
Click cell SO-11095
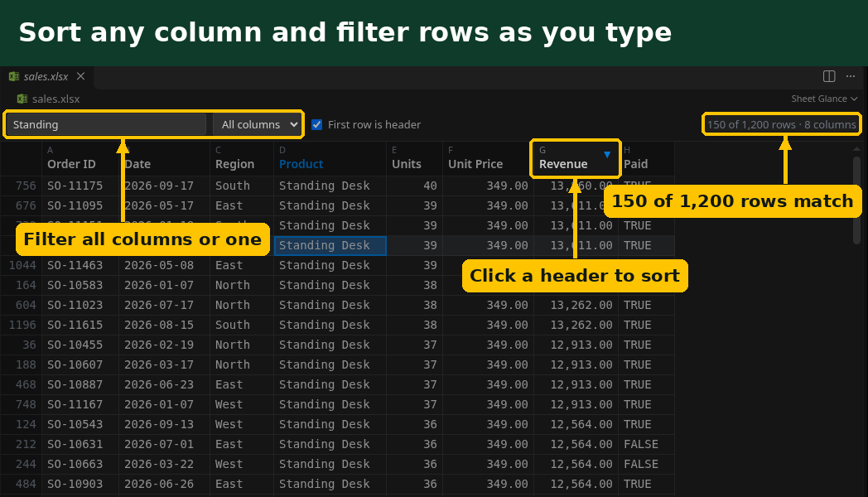click(x=80, y=206)
